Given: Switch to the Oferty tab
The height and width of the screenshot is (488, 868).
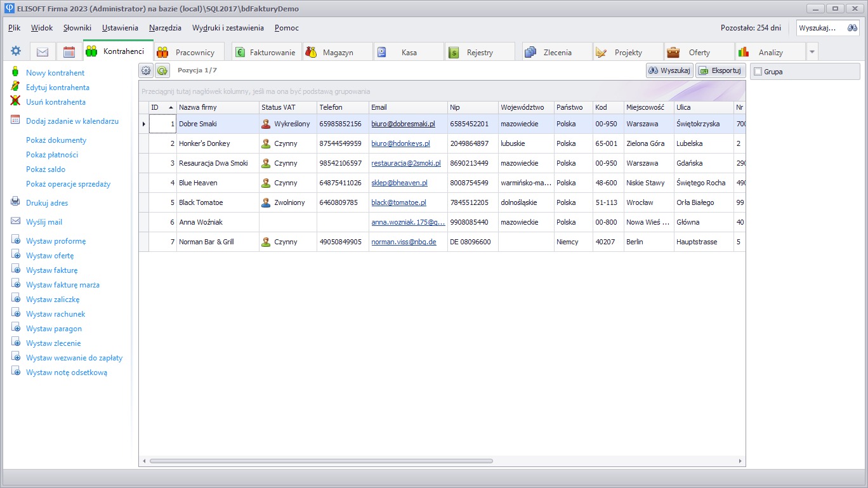Looking at the screenshot, I should click(x=699, y=52).
